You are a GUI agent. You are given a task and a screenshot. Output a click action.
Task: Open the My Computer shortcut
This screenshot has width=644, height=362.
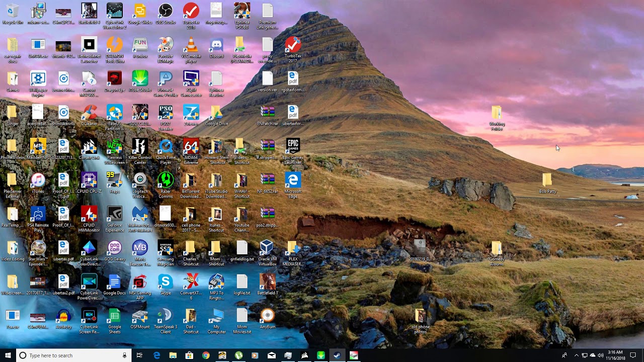(x=216, y=320)
